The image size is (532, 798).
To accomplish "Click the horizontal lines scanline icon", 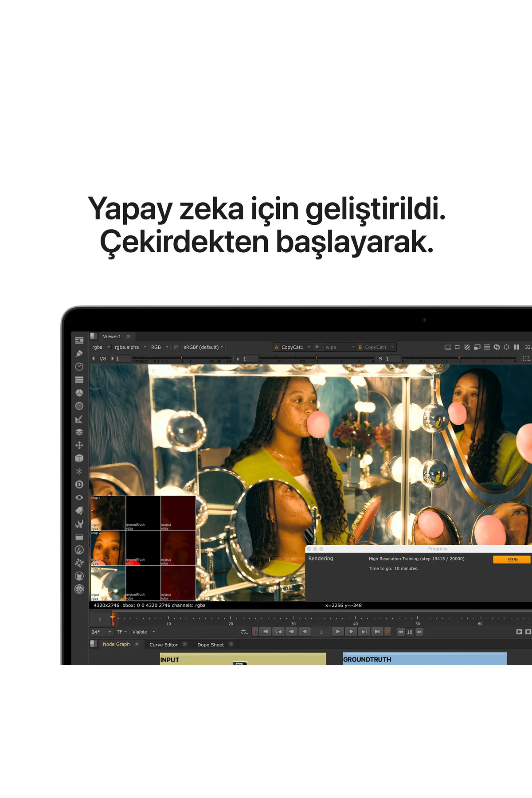I will click(487, 347).
